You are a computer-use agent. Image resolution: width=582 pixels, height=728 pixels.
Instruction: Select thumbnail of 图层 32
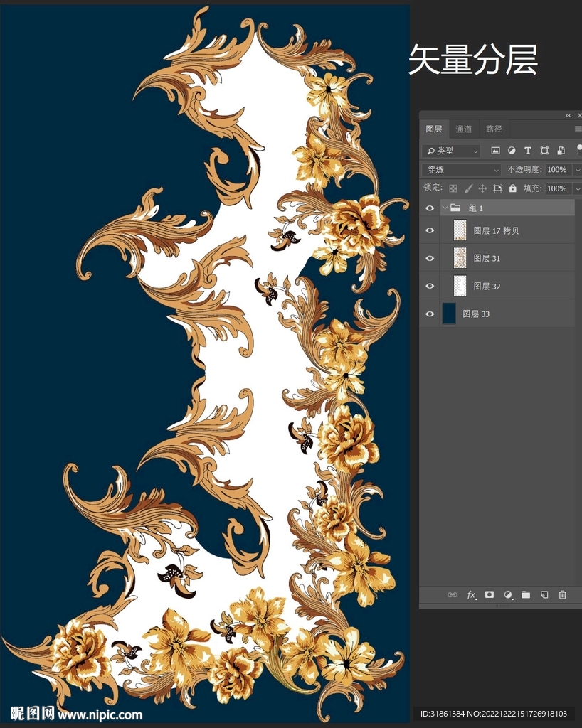pos(460,286)
